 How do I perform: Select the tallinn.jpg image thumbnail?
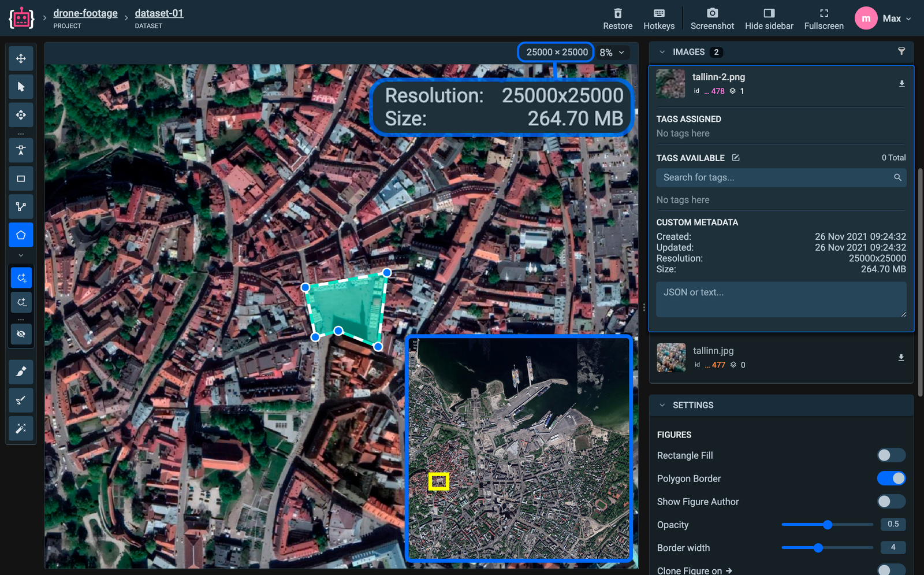pos(671,358)
